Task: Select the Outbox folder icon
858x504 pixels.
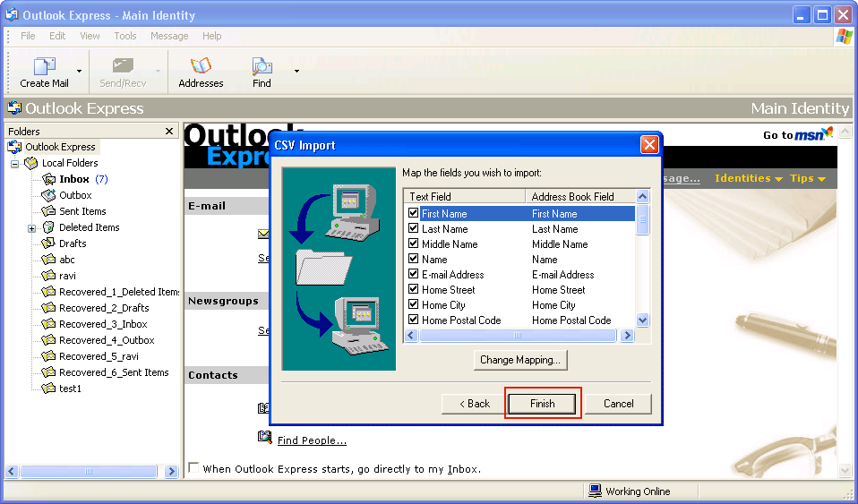Action: [x=48, y=195]
